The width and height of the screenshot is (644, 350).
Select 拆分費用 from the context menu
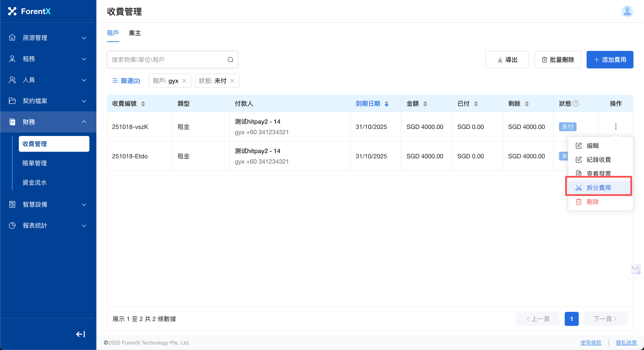[x=598, y=188]
